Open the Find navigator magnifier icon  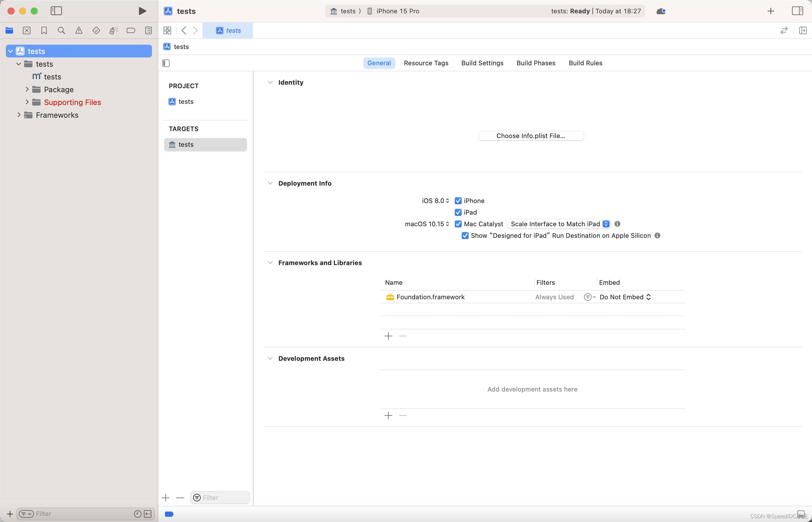pyautogui.click(x=61, y=30)
